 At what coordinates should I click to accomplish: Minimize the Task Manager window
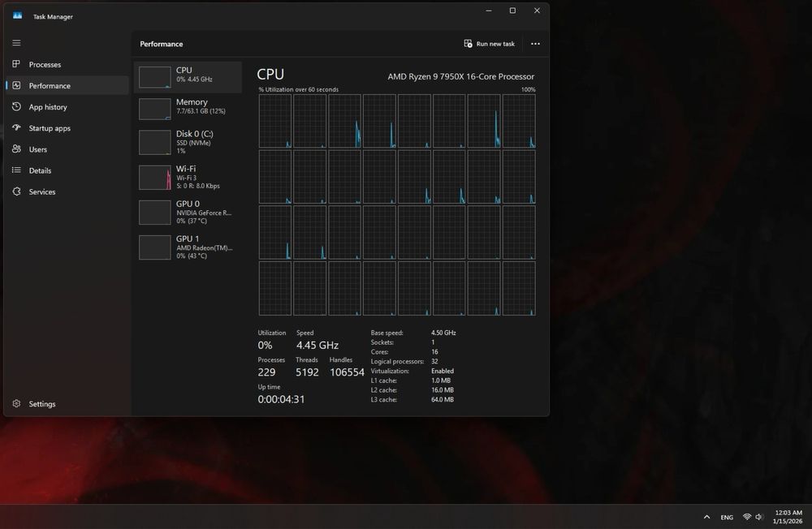pyautogui.click(x=488, y=11)
